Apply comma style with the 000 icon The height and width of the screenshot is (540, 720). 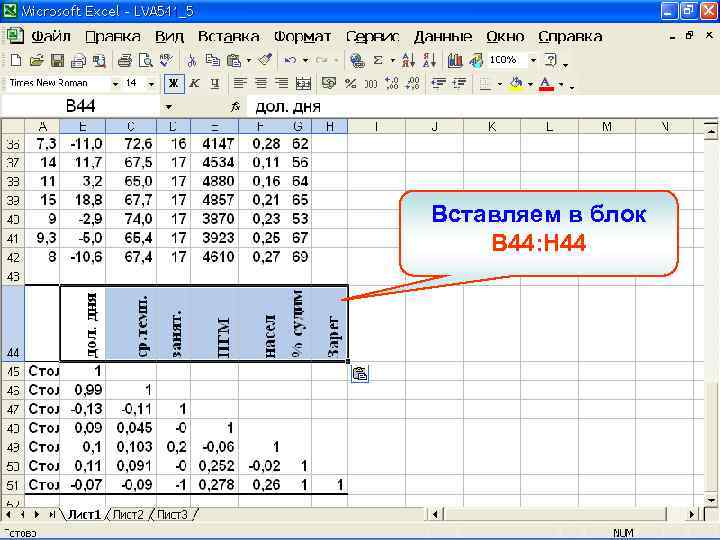371,84
